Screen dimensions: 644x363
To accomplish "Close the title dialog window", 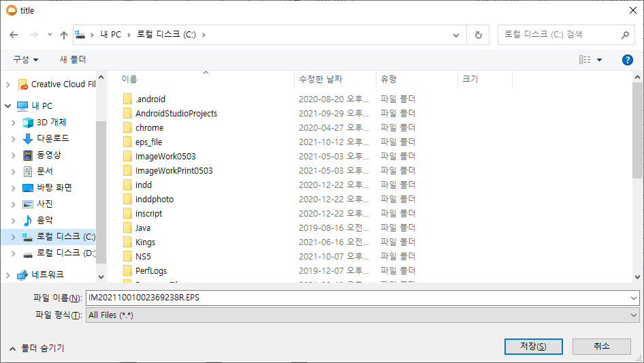I will point(633,11).
